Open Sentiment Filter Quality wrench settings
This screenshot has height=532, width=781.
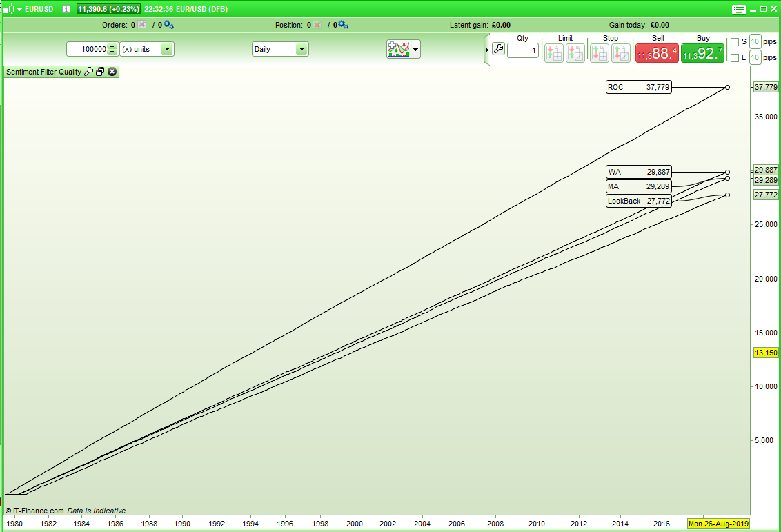pos(89,72)
